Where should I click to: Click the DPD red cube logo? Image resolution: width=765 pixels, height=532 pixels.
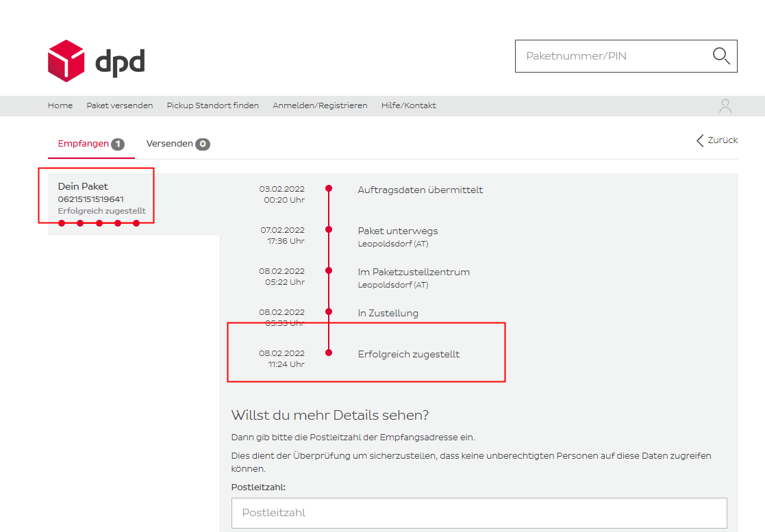click(x=66, y=61)
